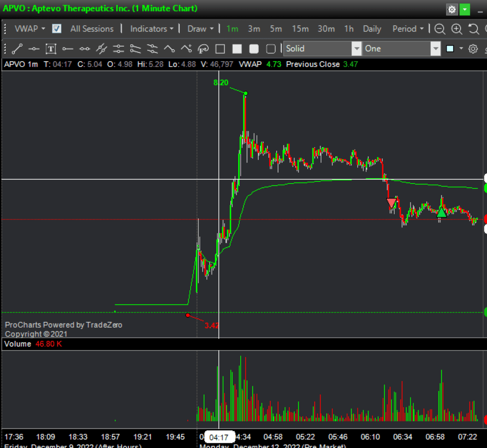Open the Indicators menu
The height and width of the screenshot is (448, 487).
pos(152,29)
